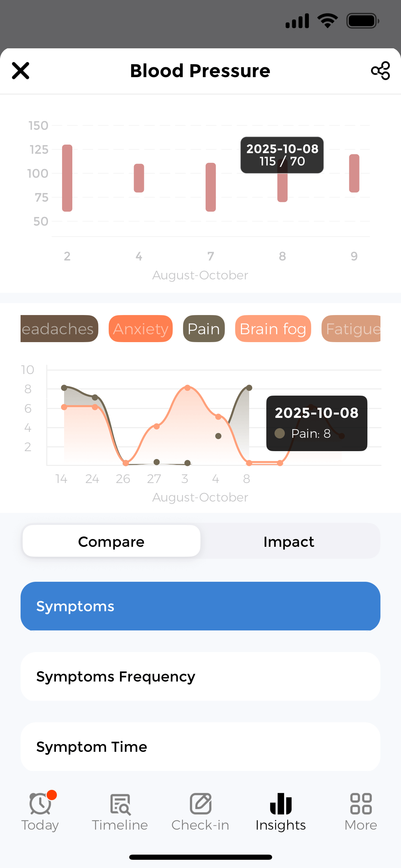The width and height of the screenshot is (401, 868).
Task: Tap the share icon
Action: click(380, 71)
